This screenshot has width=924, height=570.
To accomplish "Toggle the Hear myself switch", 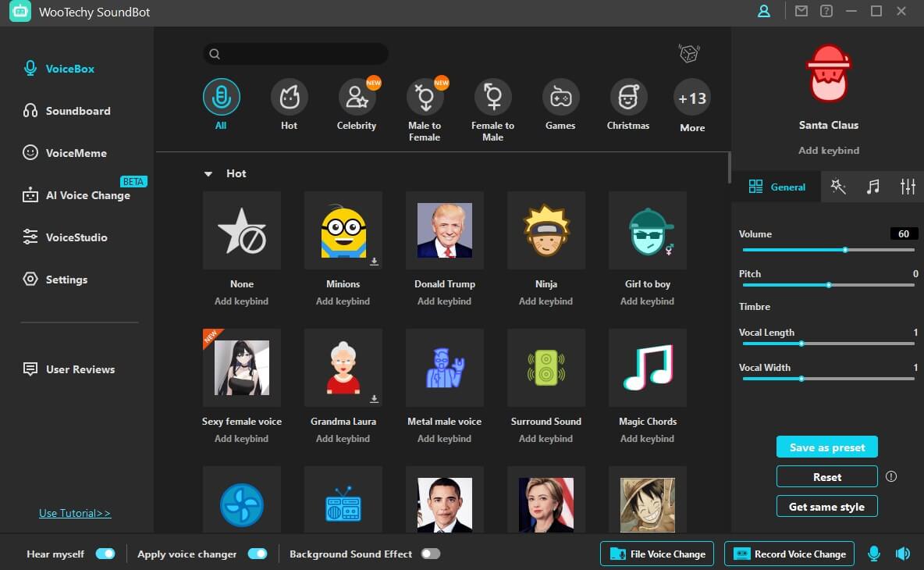I will point(105,554).
